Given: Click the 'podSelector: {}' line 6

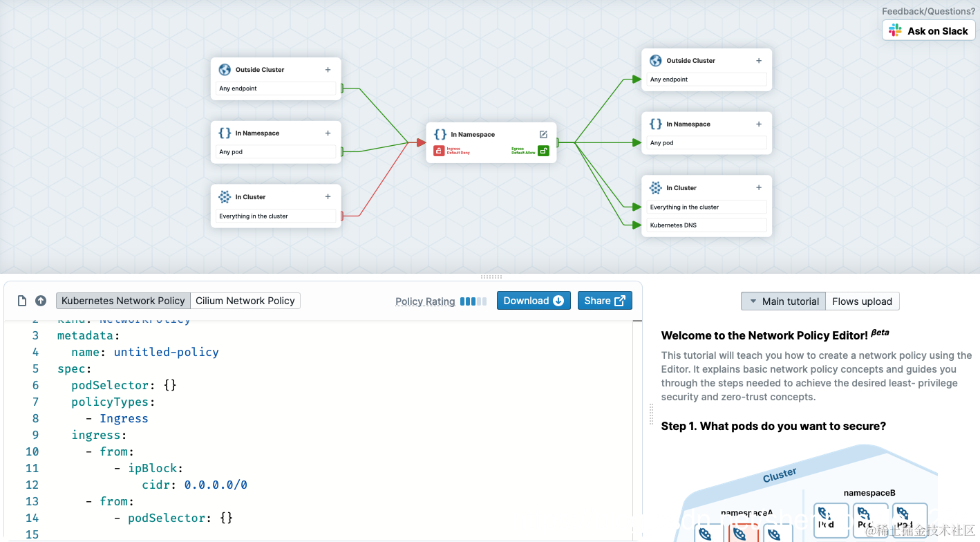Looking at the screenshot, I should pyautogui.click(x=124, y=385).
